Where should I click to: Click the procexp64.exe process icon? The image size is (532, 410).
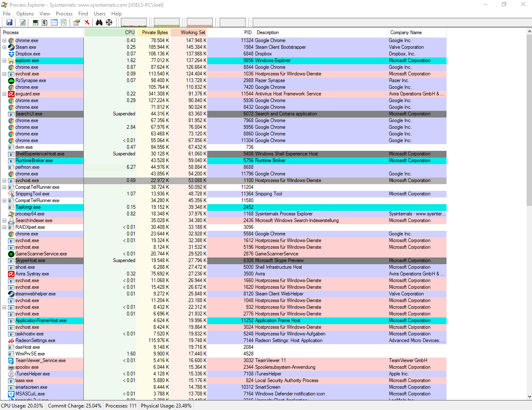pyautogui.click(x=11, y=214)
